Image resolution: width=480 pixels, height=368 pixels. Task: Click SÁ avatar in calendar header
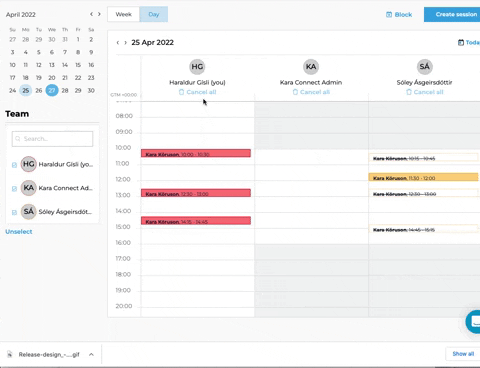point(425,67)
